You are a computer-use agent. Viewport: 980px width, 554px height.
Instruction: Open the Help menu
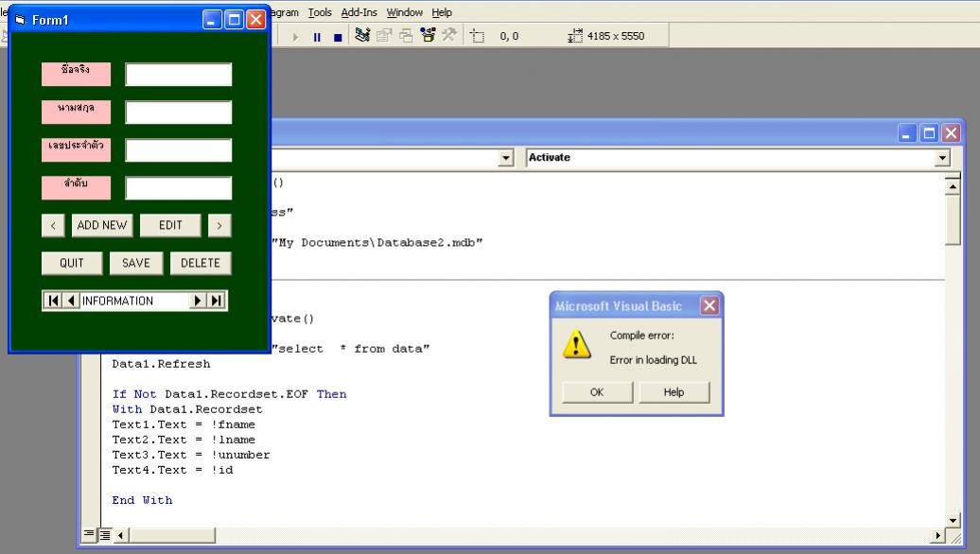pos(441,12)
